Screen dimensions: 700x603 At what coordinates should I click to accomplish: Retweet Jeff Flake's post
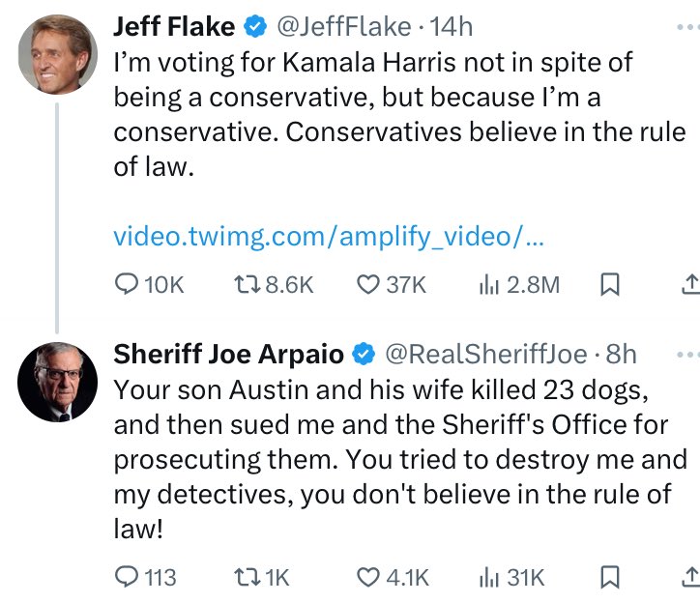(249, 284)
